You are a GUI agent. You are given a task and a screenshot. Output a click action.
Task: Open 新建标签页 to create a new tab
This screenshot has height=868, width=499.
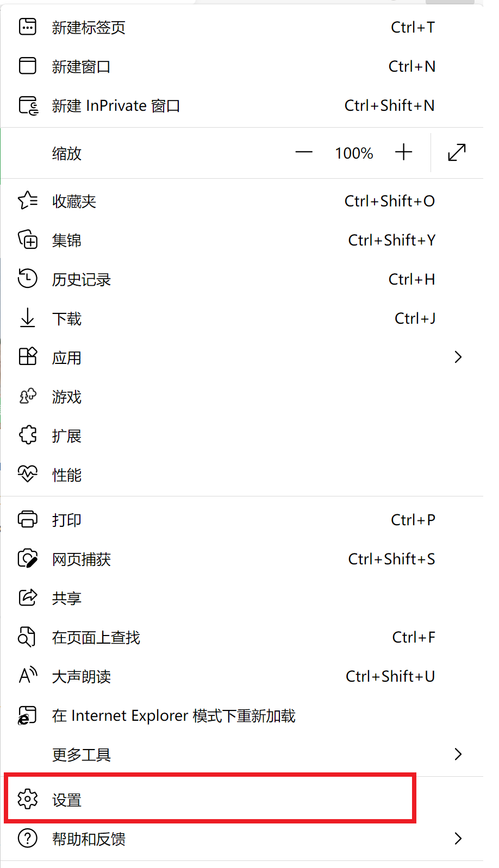89,27
